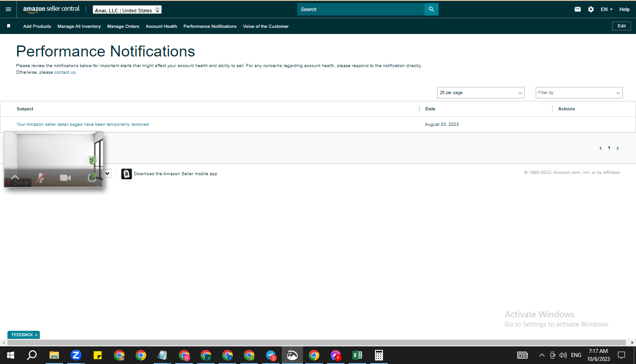The image size is (636, 364).
Task: Open Excel from the taskbar
Action: pos(357,355)
